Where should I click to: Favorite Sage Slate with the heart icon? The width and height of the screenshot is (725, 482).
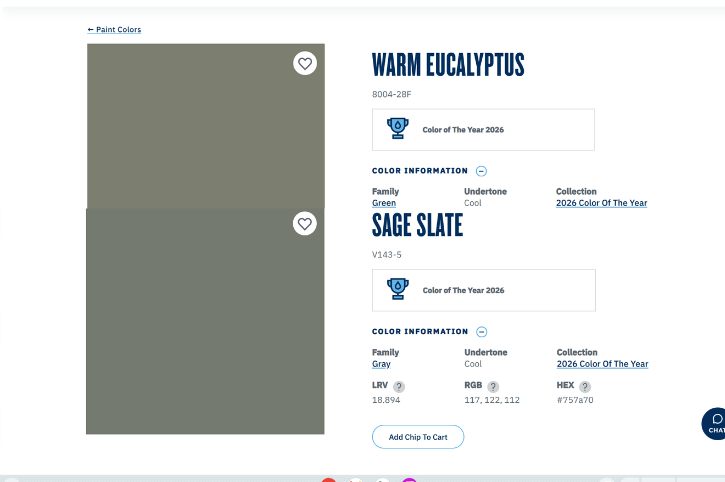tap(305, 224)
